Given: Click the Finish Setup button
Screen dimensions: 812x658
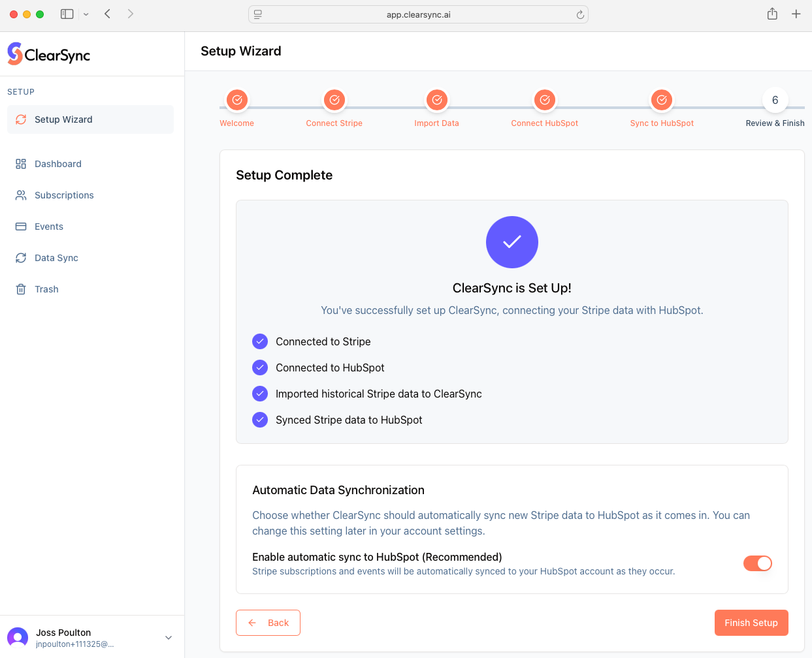Looking at the screenshot, I should [x=751, y=623].
